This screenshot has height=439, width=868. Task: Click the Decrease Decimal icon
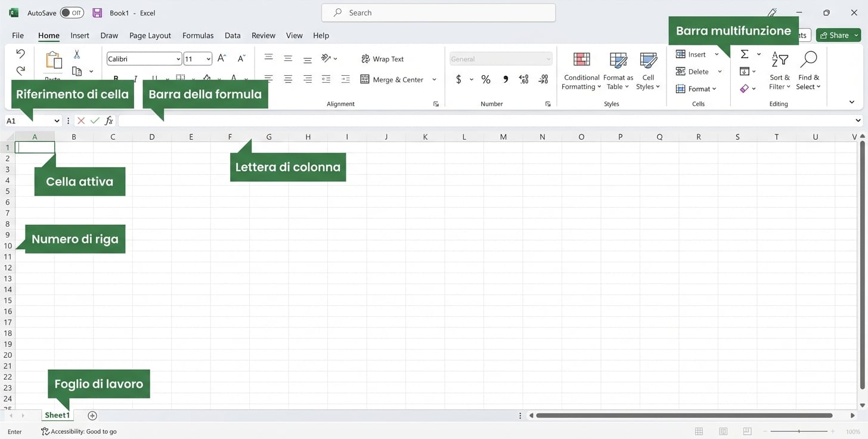[543, 79]
